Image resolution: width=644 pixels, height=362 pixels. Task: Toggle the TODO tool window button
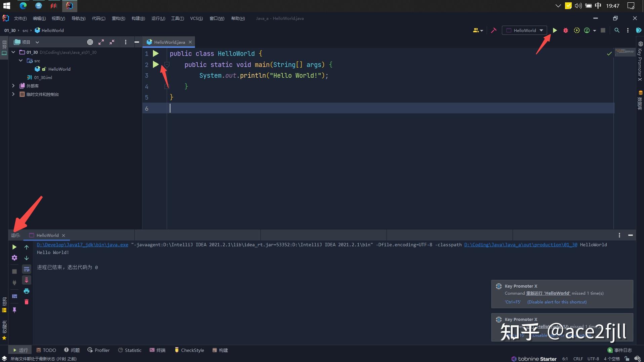pos(46,350)
